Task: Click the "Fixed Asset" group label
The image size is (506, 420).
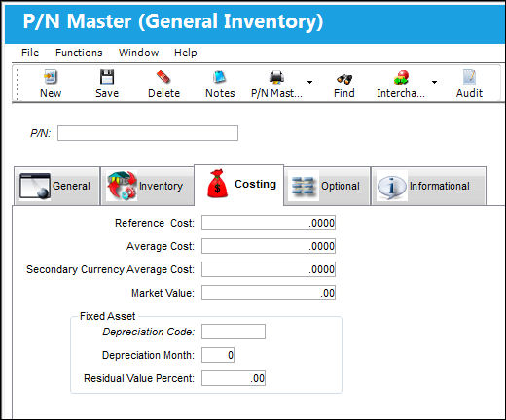Action: click(107, 316)
